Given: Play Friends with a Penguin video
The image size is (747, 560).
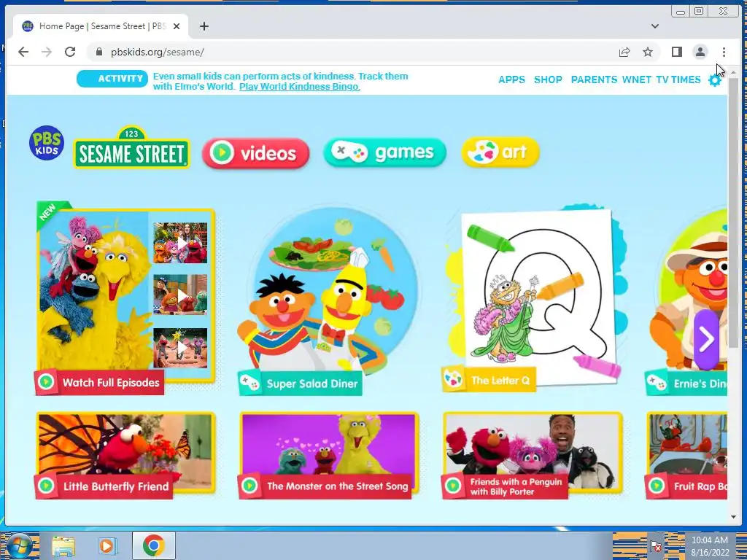Looking at the screenshot, I should coord(533,452).
